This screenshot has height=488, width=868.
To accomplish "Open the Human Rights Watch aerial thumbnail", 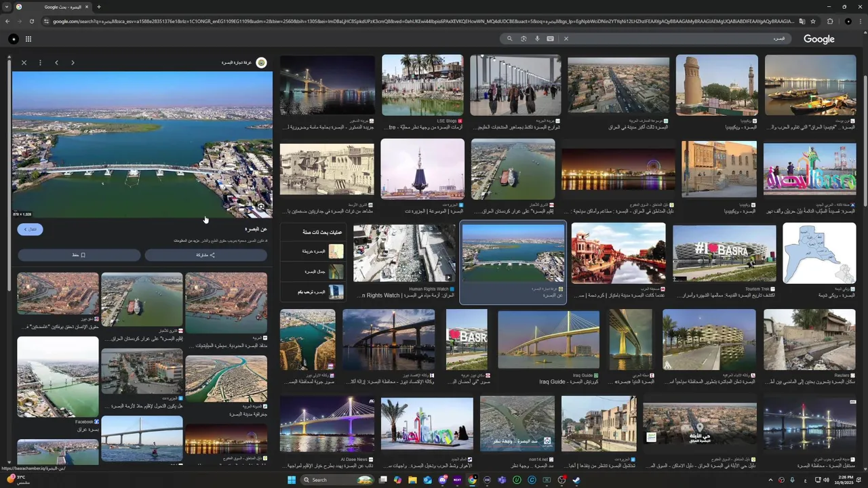I will (x=404, y=253).
